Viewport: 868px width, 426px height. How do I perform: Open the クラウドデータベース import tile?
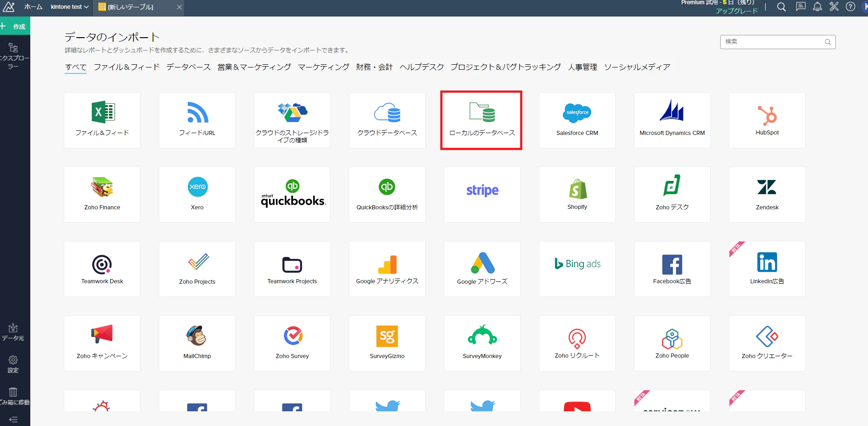[x=387, y=120]
